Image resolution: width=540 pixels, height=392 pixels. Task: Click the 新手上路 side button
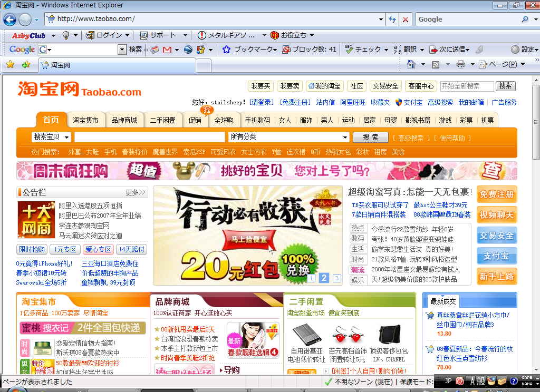pos(496,277)
